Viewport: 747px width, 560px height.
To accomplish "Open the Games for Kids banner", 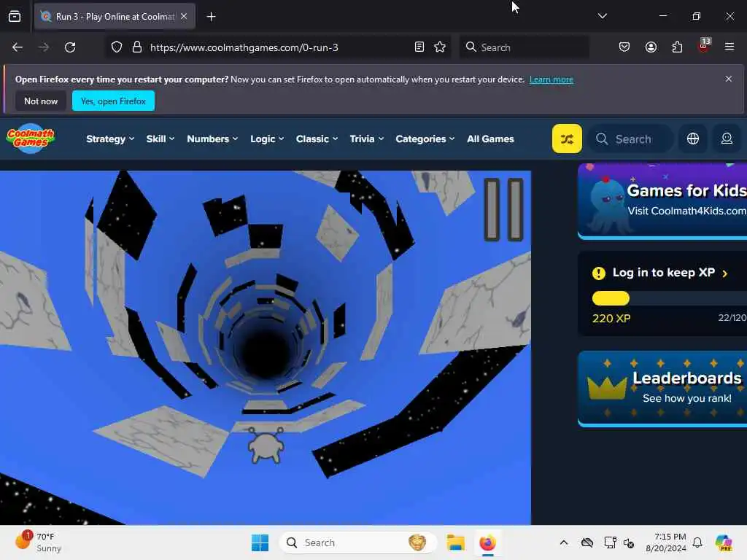I will pyautogui.click(x=662, y=201).
